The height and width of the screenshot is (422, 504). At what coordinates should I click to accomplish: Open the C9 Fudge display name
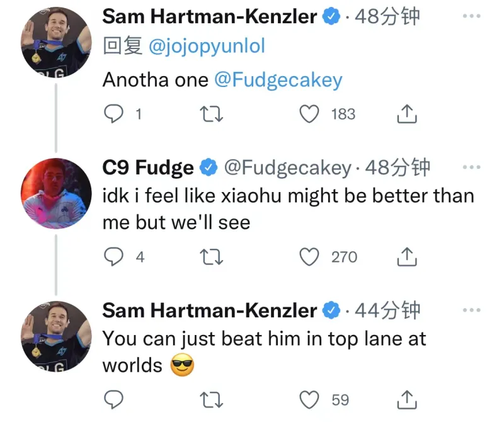click(148, 168)
